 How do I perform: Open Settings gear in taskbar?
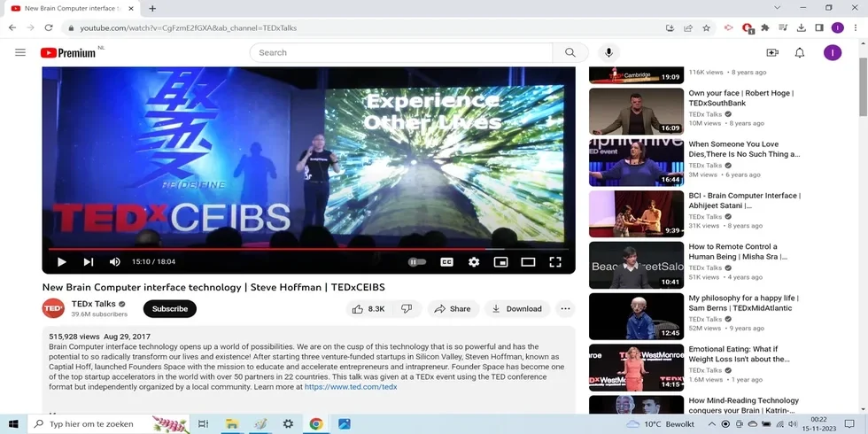pos(288,424)
